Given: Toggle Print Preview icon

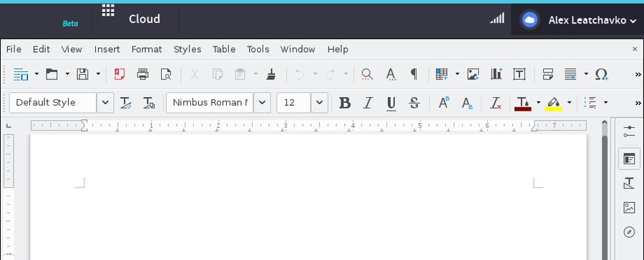Looking at the screenshot, I should pyautogui.click(x=166, y=74).
